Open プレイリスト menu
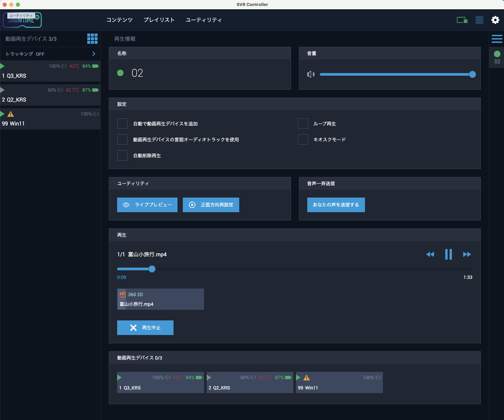The width and height of the screenshot is (504, 420). [x=159, y=20]
